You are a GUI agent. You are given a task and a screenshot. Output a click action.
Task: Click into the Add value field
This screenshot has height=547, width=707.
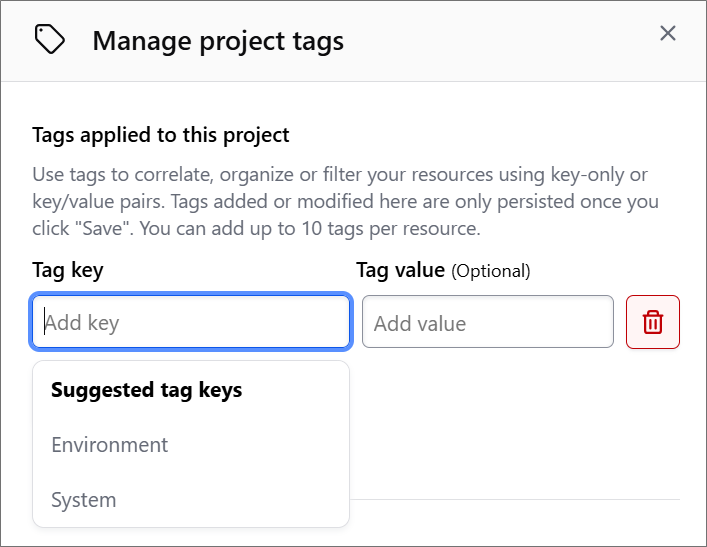[488, 322]
